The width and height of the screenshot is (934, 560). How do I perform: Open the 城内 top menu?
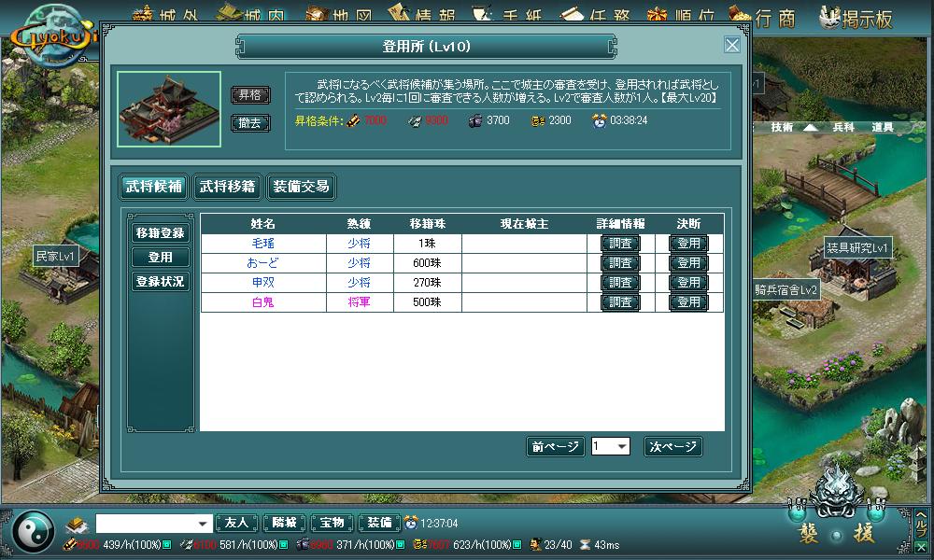(x=250, y=13)
